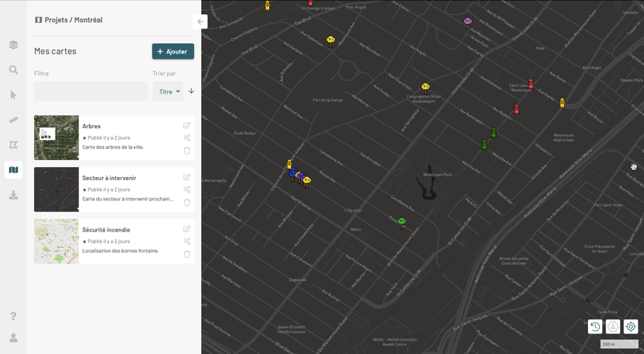Open the layers panel in sidebar

click(x=13, y=45)
